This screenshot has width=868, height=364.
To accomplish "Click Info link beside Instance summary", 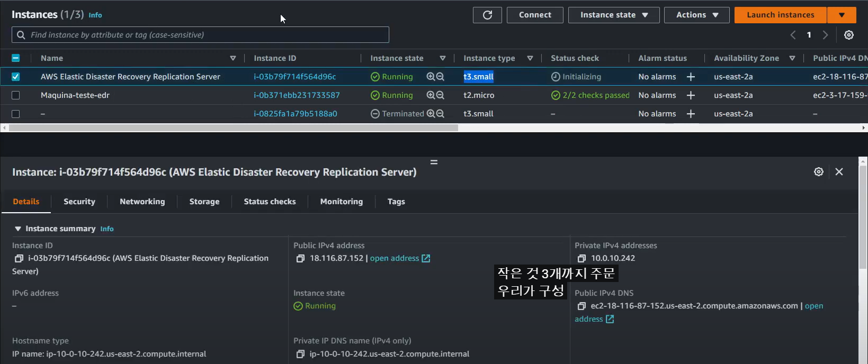I will 107,229.
